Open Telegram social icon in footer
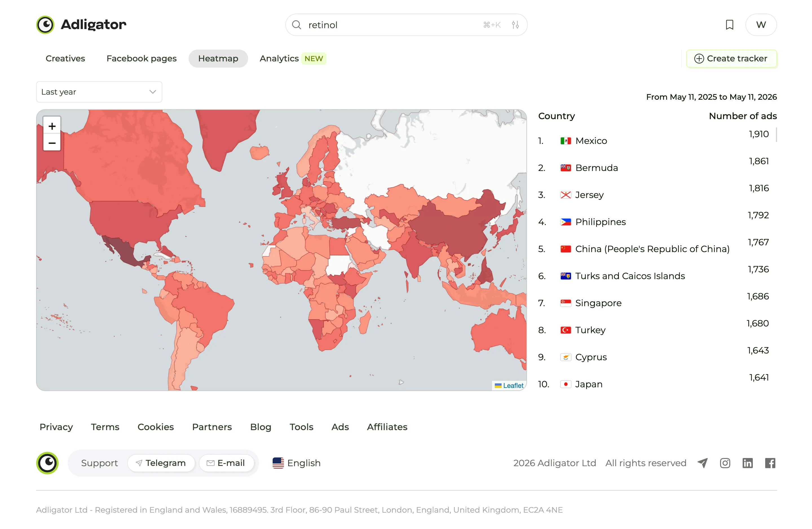This screenshot has height=529, width=812. pyautogui.click(x=703, y=463)
